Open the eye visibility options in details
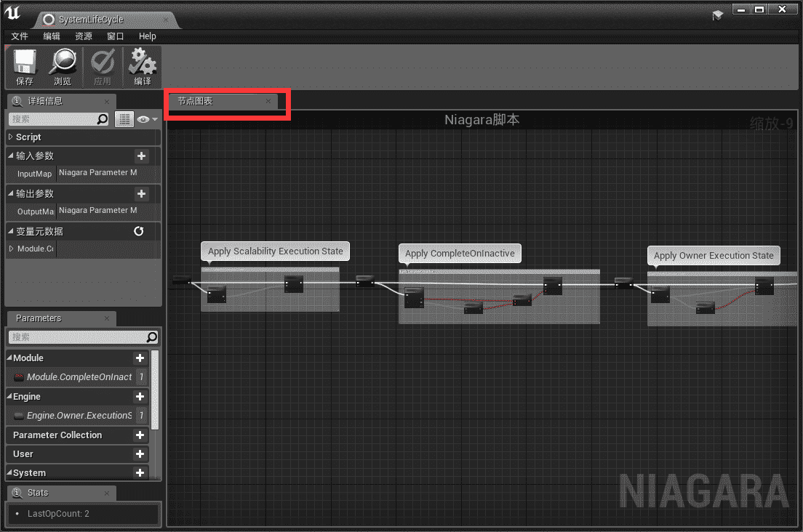Screen dimensions: 803x532 click(144, 119)
